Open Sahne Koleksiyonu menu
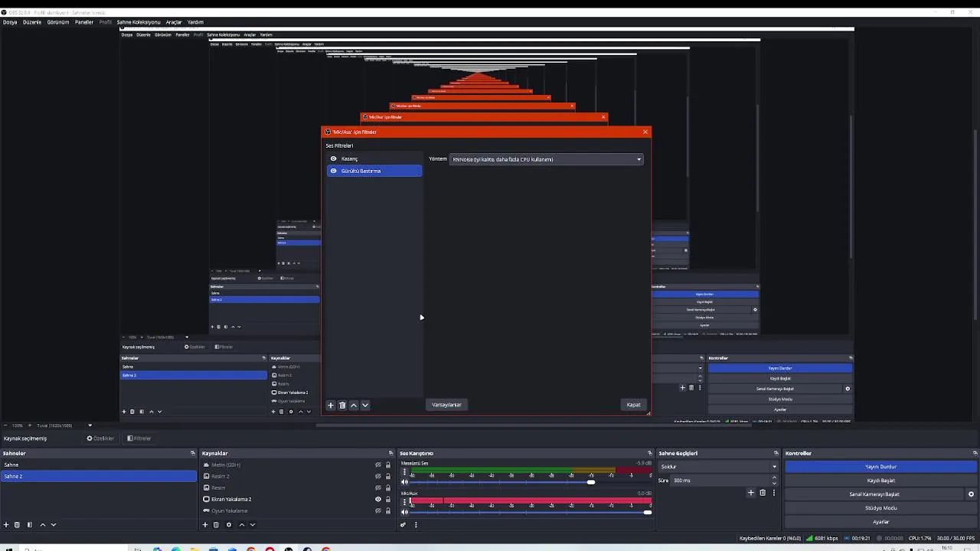This screenshot has height=551, width=980. [139, 22]
